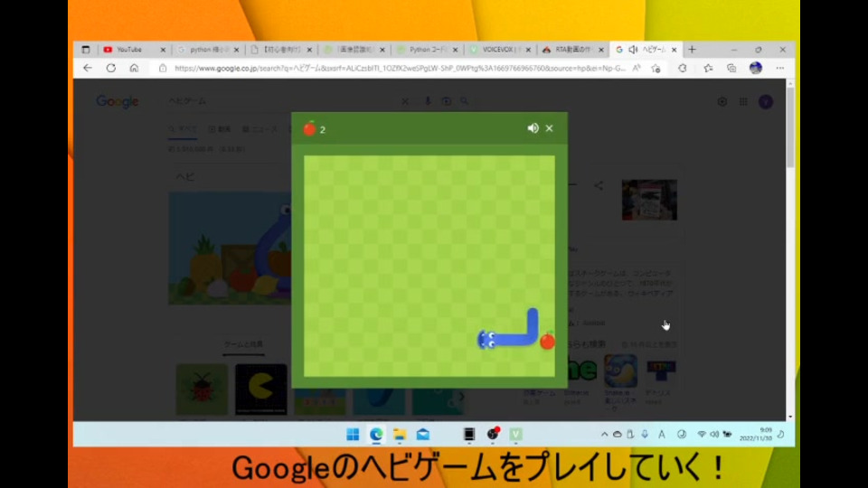Viewport: 868px width, 488px height.
Task: Reload the current page
Action: coord(110,68)
